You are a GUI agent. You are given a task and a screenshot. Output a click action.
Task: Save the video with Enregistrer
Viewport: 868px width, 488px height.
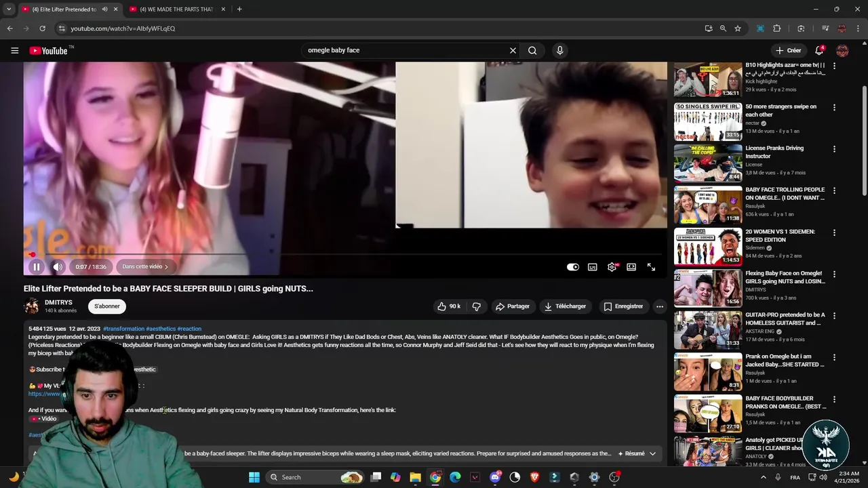tap(623, 306)
